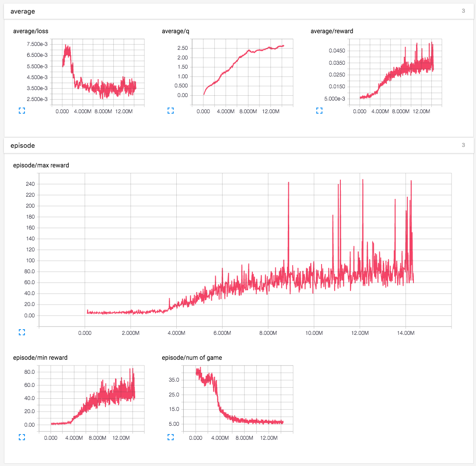Viewport: 476px width, 466px height.
Task: Collapse the episode section header
Action: [238, 145]
